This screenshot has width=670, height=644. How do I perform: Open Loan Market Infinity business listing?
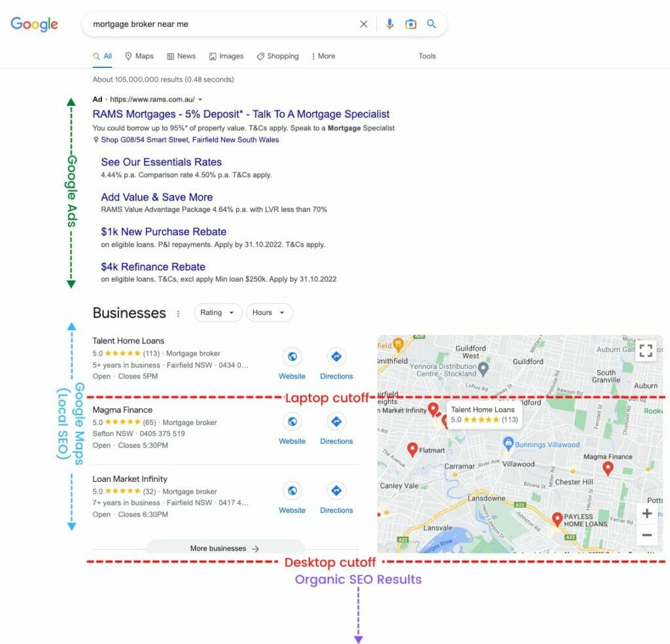[130, 479]
